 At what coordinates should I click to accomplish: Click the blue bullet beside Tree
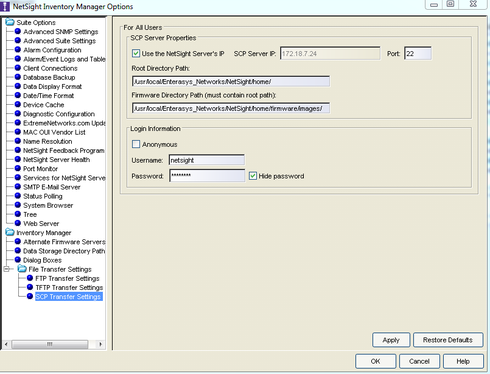coord(18,214)
